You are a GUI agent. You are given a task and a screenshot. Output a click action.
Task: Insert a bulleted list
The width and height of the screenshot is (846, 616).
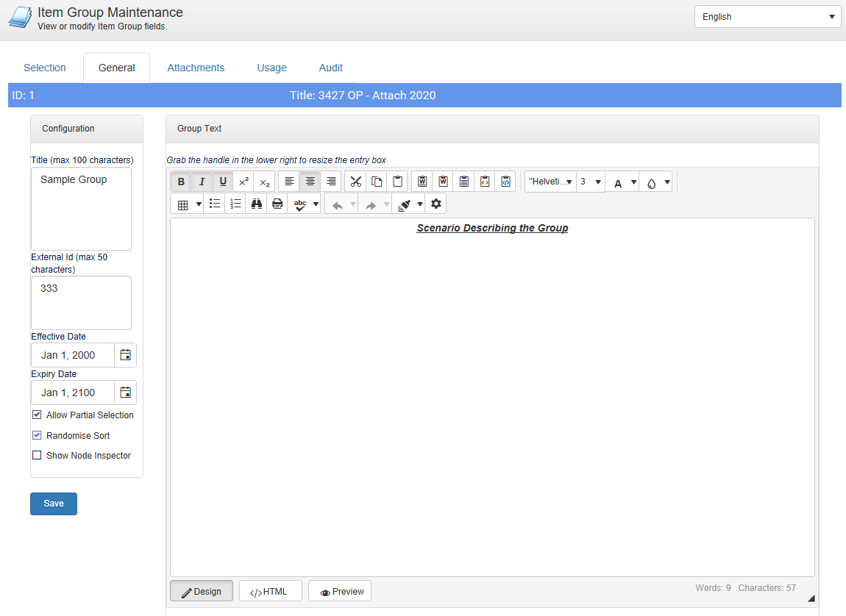point(215,204)
